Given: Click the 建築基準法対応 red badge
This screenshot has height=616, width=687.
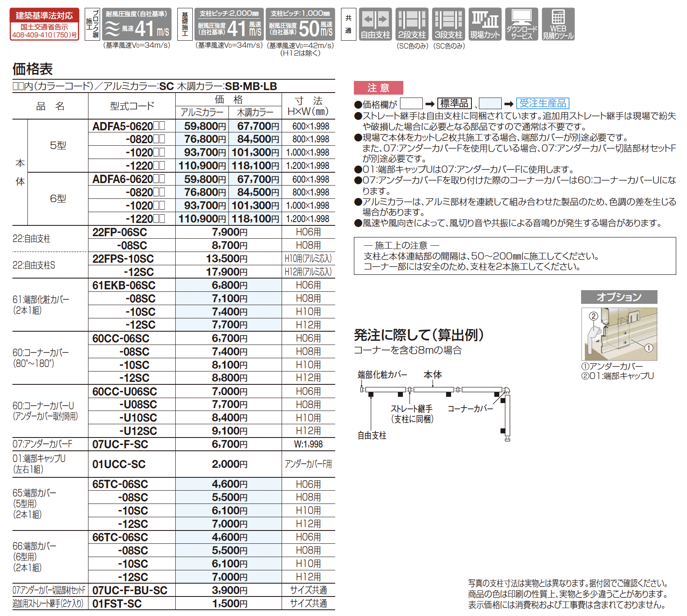Looking at the screenshot, I should coord(44,24).
